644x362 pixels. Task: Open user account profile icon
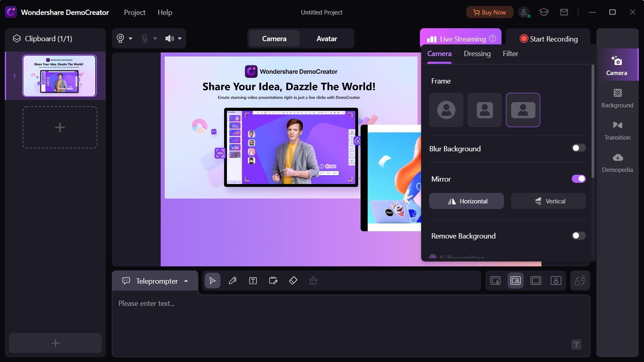pyautogui.click(x=524, y=12)
